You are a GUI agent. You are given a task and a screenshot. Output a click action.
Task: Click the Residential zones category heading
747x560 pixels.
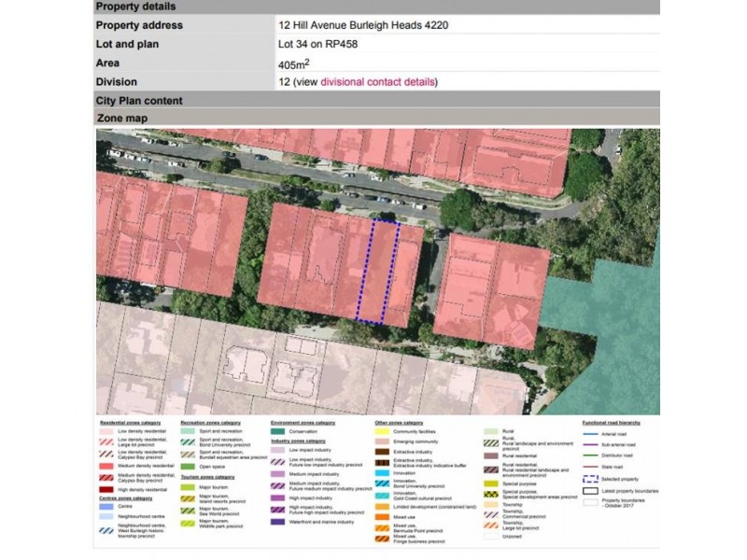coord(130,423)
